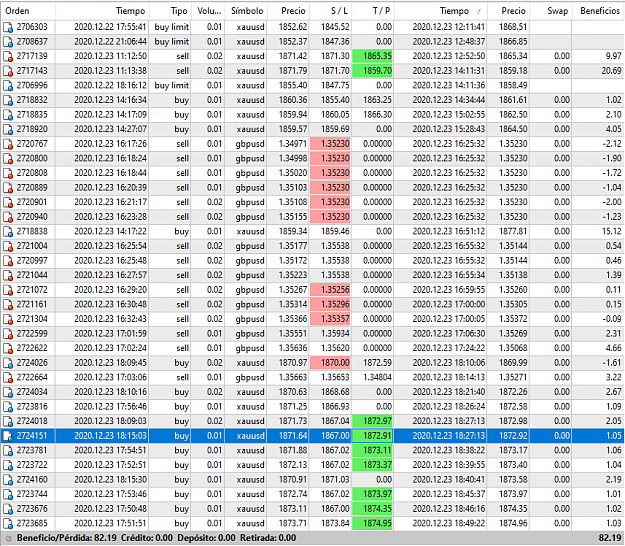Click the order icon beside 2721004
The width and height of the screenshot is (625, 546).
click(8, 246)
